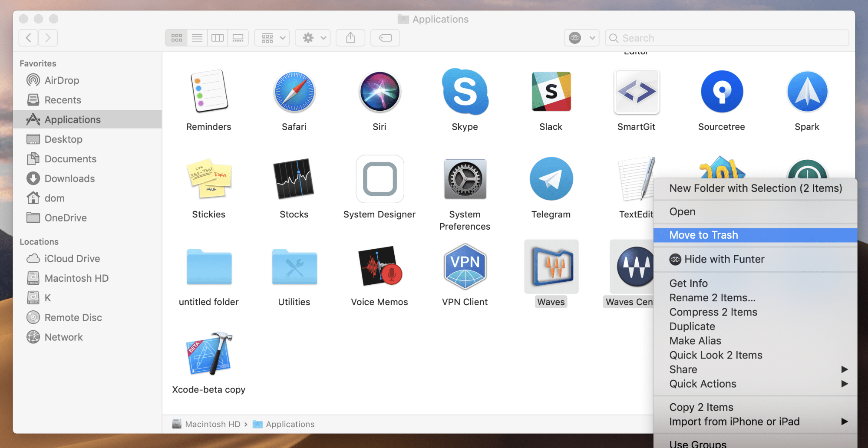Open the Utilities folder
The width and height of the screenshot is (868, 448).
click(294, 267)
